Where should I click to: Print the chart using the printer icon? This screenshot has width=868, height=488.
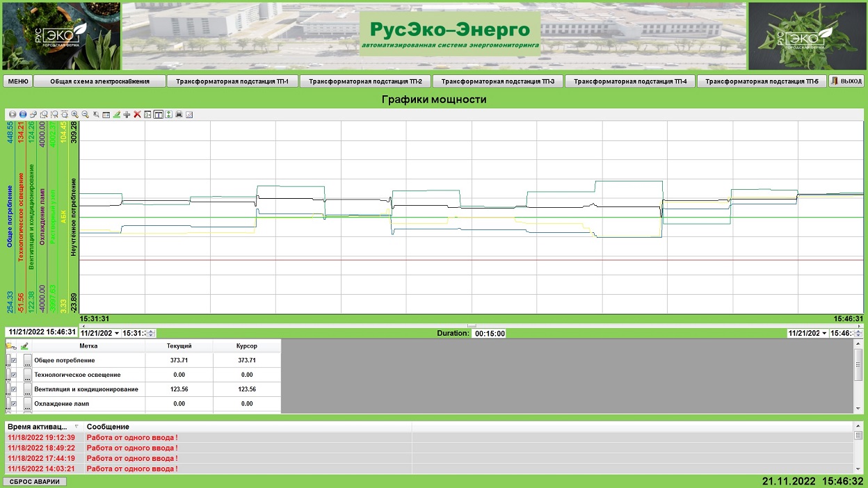pos(179,115)
